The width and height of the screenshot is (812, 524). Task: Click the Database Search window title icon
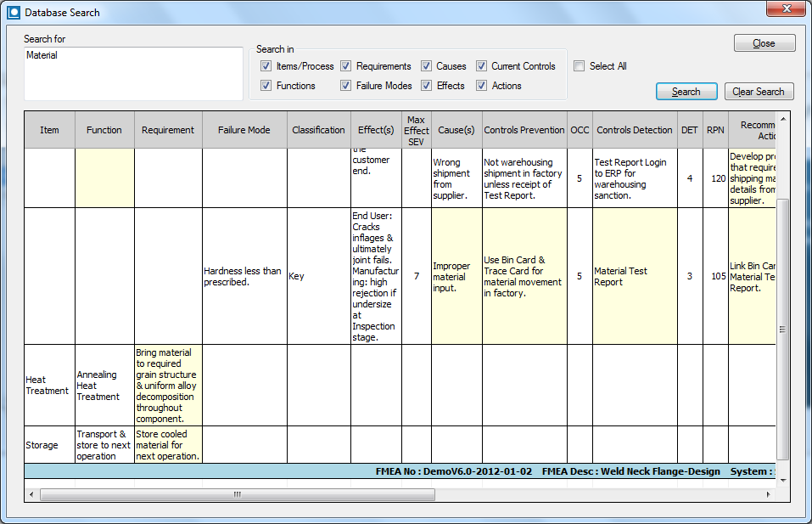(x=14, y=13)
